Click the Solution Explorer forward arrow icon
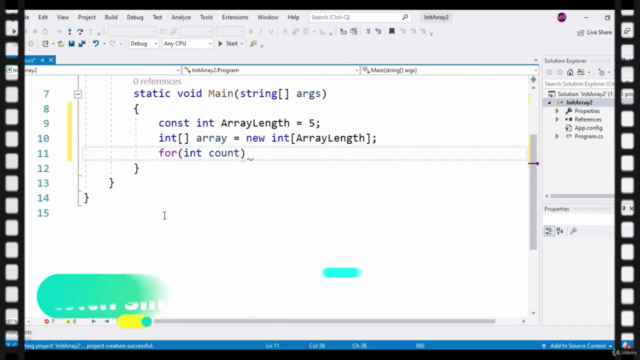The width and height of the screenshot is (640, 360). (560, 72)
